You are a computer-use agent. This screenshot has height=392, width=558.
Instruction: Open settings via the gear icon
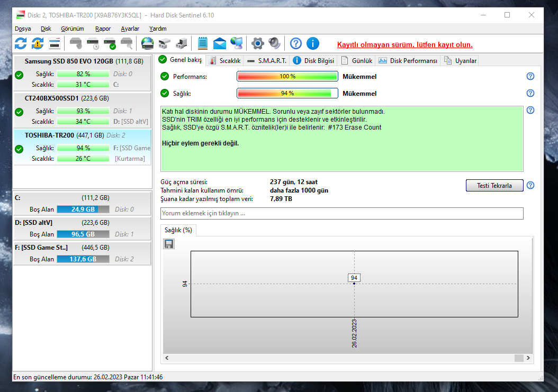click(x=258, y=44)
